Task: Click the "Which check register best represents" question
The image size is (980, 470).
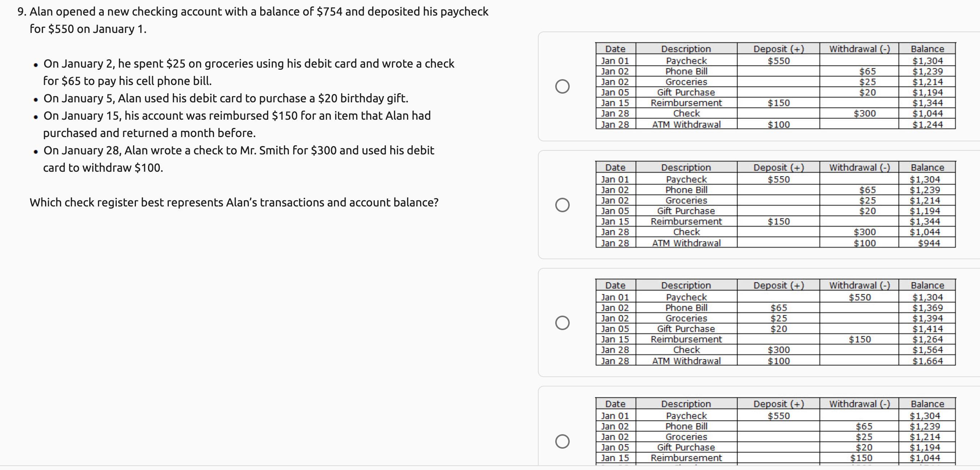Action: pos(234,202)
